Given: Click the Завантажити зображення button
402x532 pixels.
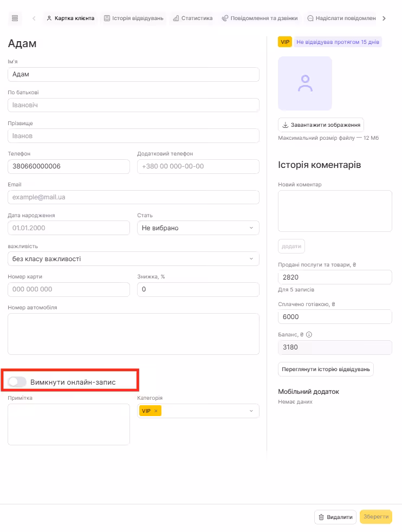Looking at the screenshot, I should (321, 125).
